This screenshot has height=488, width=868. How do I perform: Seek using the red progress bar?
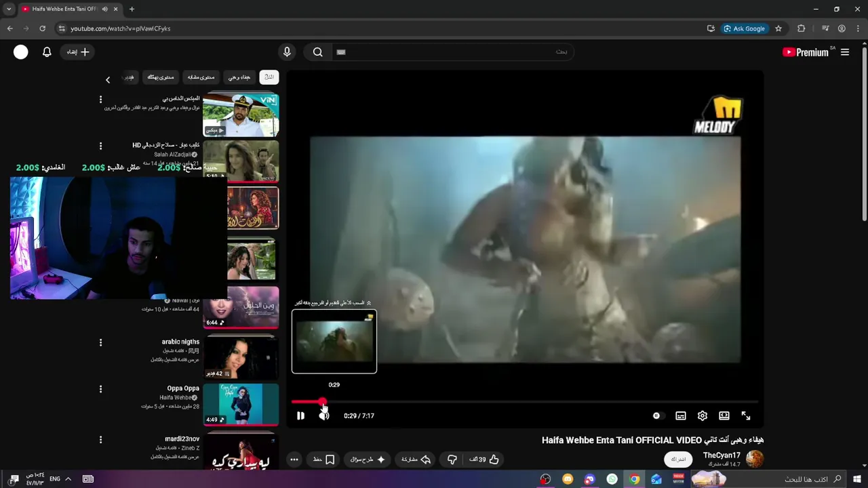[524, 402]
